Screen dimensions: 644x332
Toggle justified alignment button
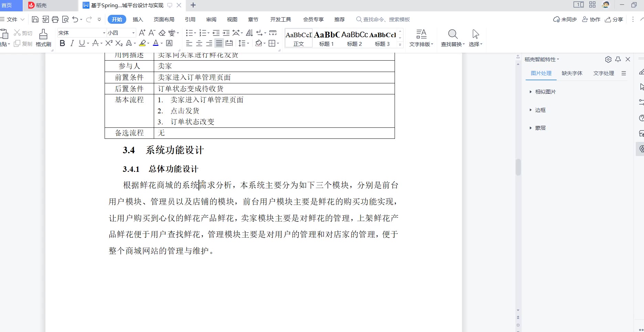pyautogui.click(x=219, y=43)
